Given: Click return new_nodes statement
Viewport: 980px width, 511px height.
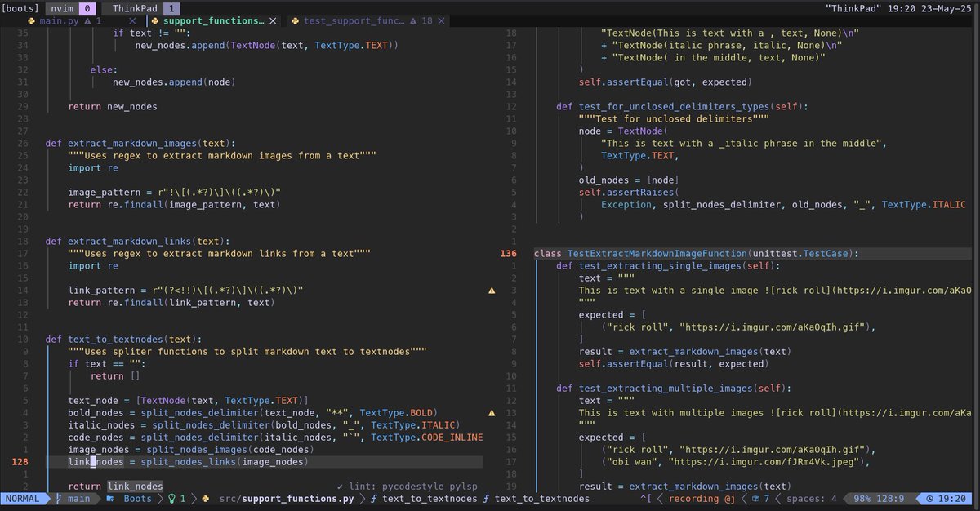Looking at the screenshot, I should [113, 107].
